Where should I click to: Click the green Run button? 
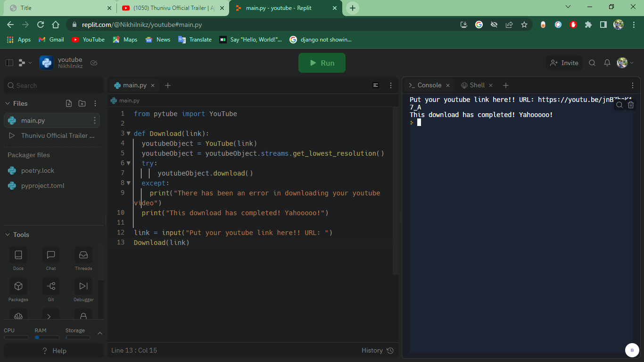click(x=322, y=62)
